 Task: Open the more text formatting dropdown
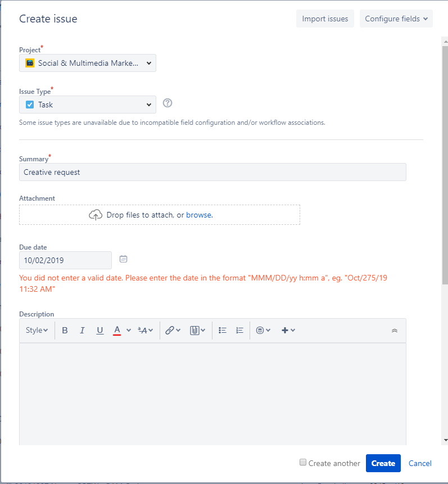[145, 331]
